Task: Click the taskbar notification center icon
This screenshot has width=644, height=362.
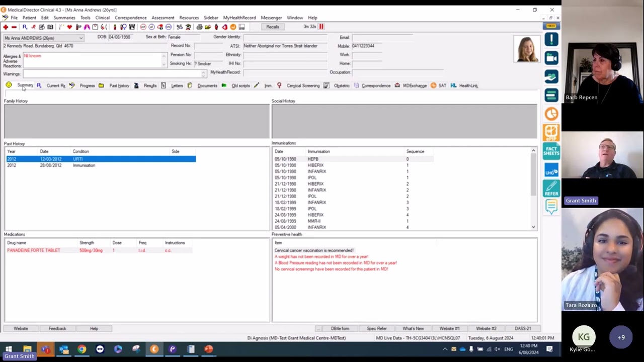Action: click(549, 349)
